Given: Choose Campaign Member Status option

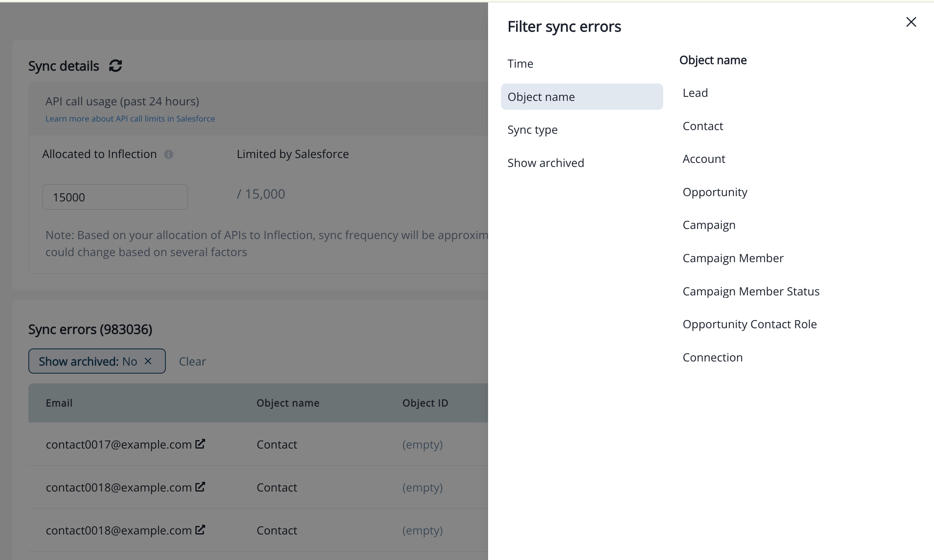Looking at the screenshot, I should pyautogui.click(x=751, y=291).
